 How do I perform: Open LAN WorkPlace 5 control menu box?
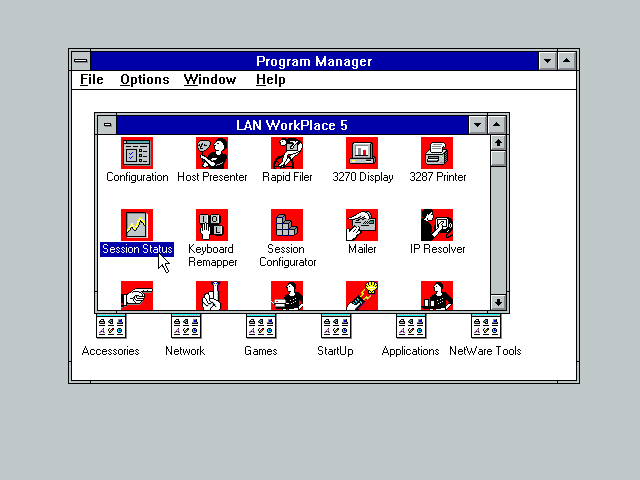pyautogui.click(x=107, y=124)
